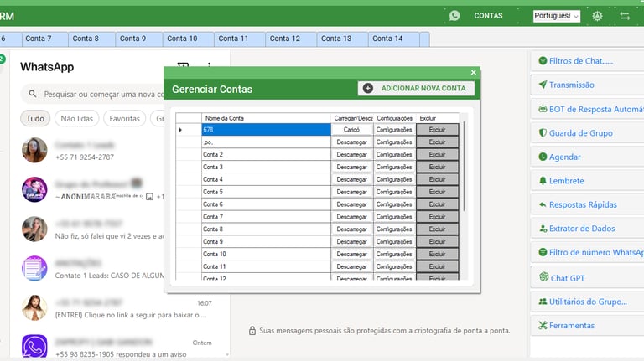Switch to the Conta 13 tab
The width and height of the screenshot is (644, 361).
(x=342, y=39)
